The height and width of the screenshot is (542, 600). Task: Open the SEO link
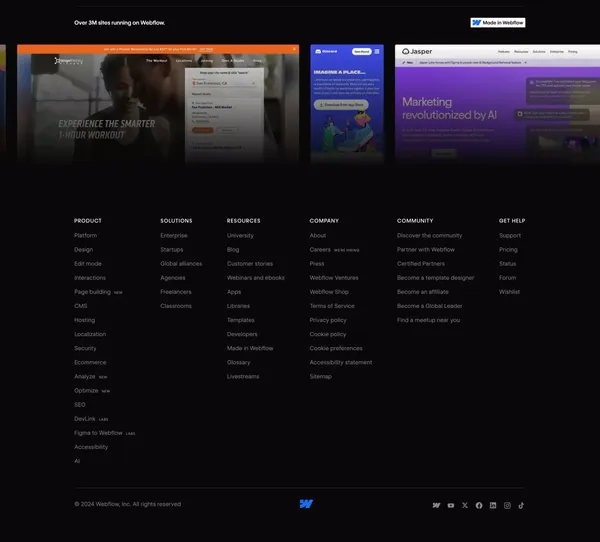coord(80,405)
